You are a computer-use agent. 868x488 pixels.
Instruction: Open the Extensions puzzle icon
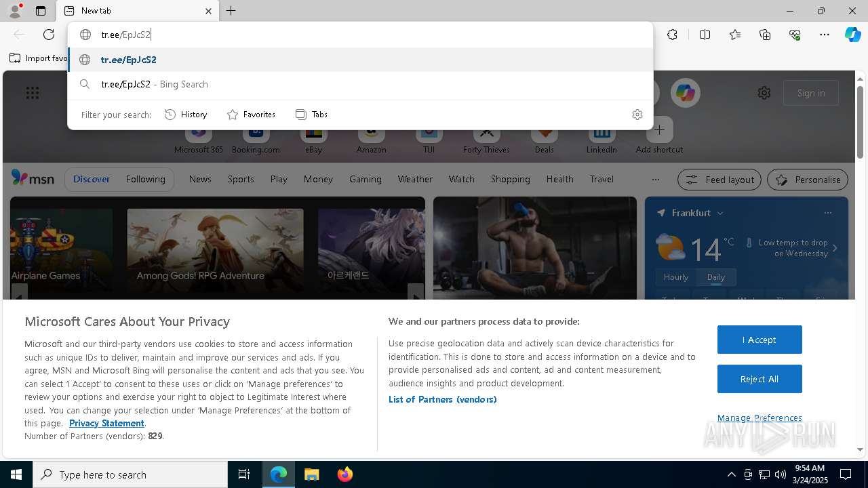point(672,35)
